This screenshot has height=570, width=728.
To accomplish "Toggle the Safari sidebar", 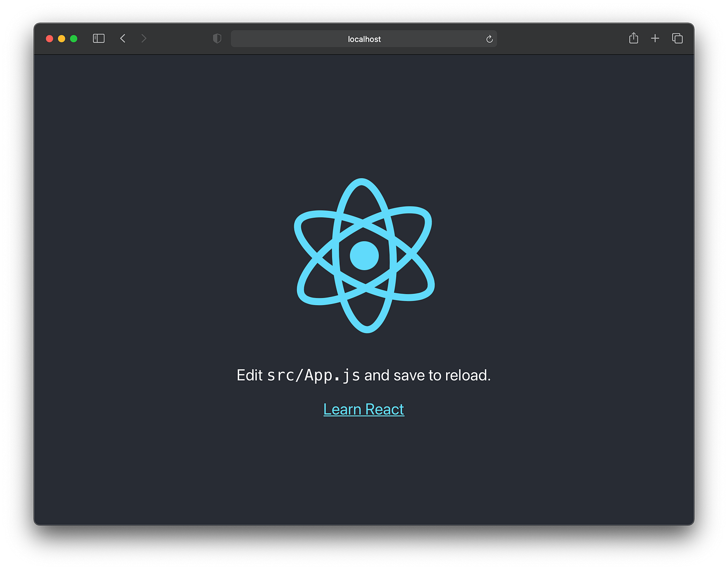I will click(99, 39).
